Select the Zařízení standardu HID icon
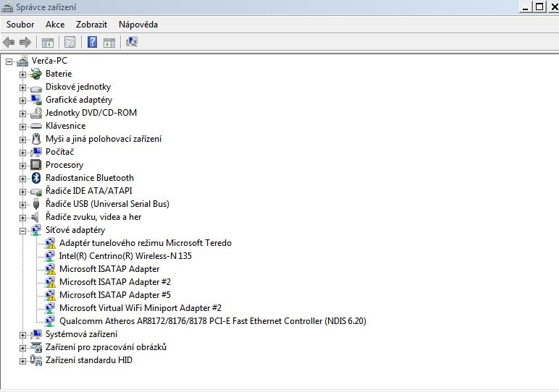This screenshot has width=559, height=392. click(x=36, y=360)
